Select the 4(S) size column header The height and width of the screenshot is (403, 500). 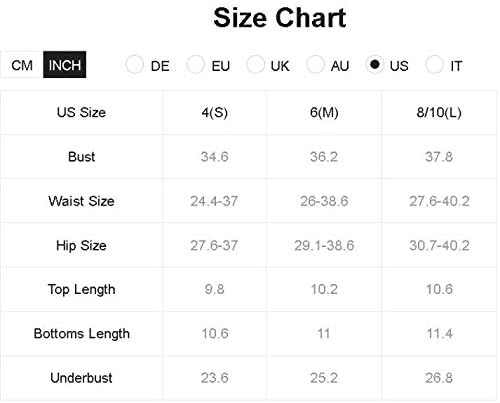pos(215,113)
